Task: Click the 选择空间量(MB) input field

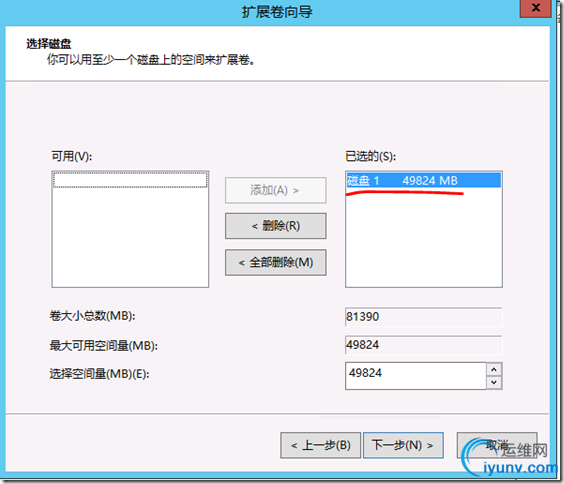Action: [x=416, y=376]
